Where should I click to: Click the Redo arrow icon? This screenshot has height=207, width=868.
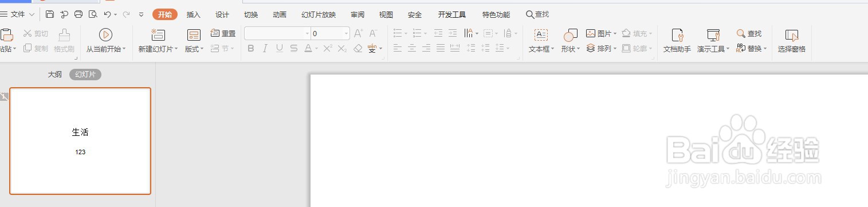[x=125, y=14]
